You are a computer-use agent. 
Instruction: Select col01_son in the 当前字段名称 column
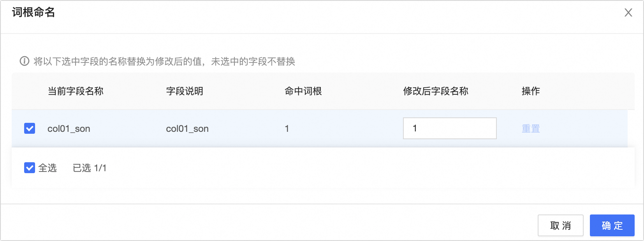click(x=69, y=129)
